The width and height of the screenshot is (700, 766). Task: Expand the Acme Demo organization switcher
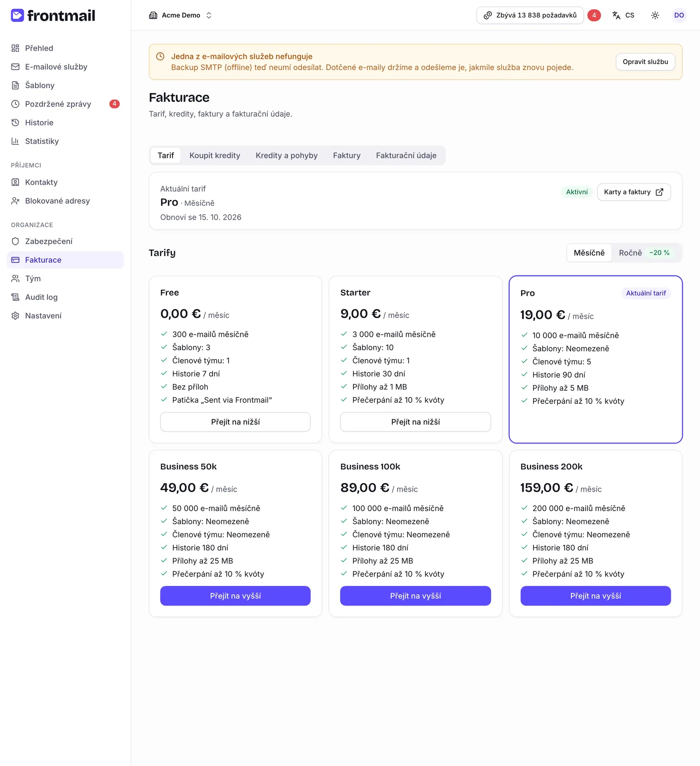[x=180, y=15]
